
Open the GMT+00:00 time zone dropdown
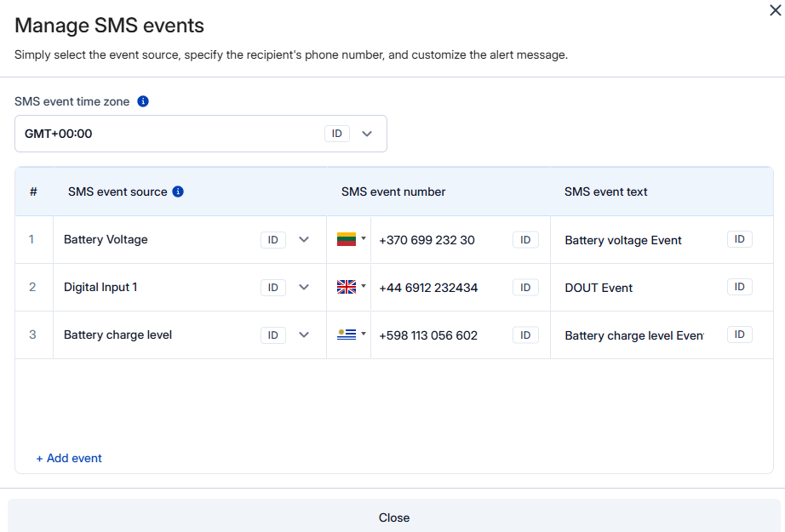point(367,134)
